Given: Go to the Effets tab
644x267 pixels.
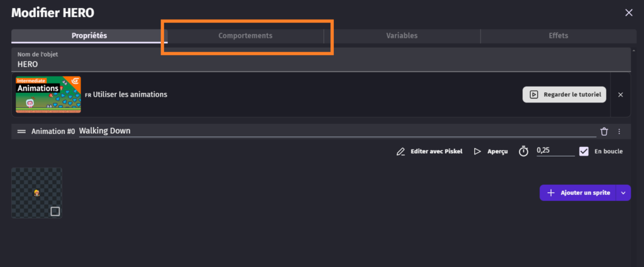Looking at the screenshot, I should 558,36.
